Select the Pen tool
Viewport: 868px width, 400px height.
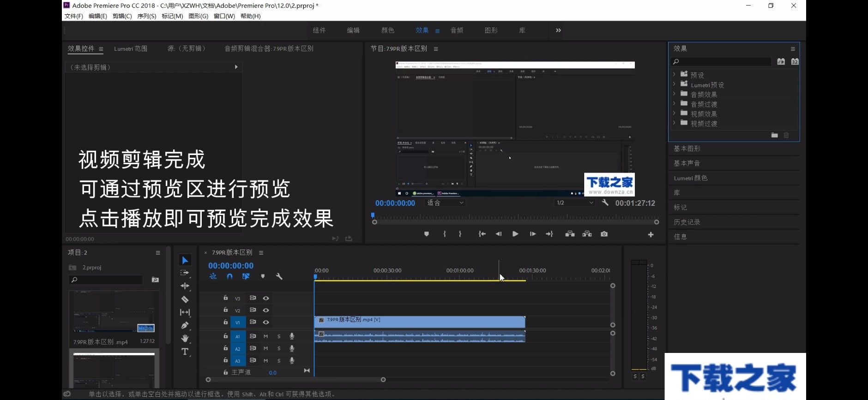[x=185, y=325]
